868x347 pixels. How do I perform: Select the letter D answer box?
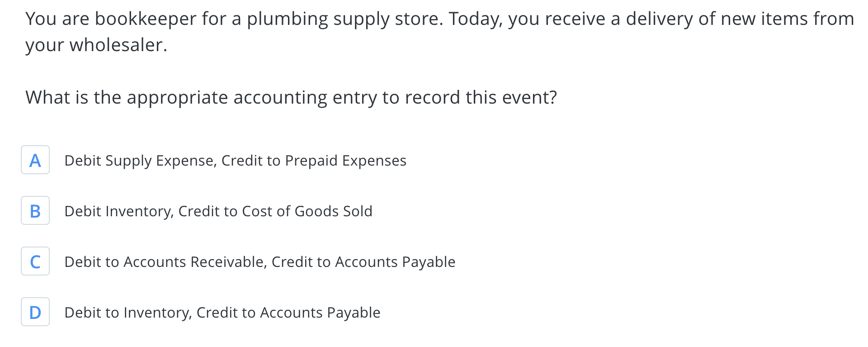(35, 312)
